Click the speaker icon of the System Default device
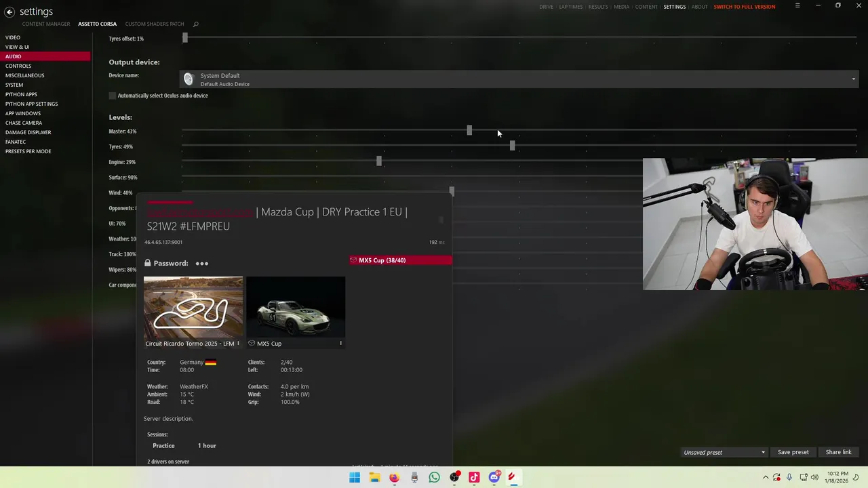The height and width of the screenshot is (488, 868). 189,79
